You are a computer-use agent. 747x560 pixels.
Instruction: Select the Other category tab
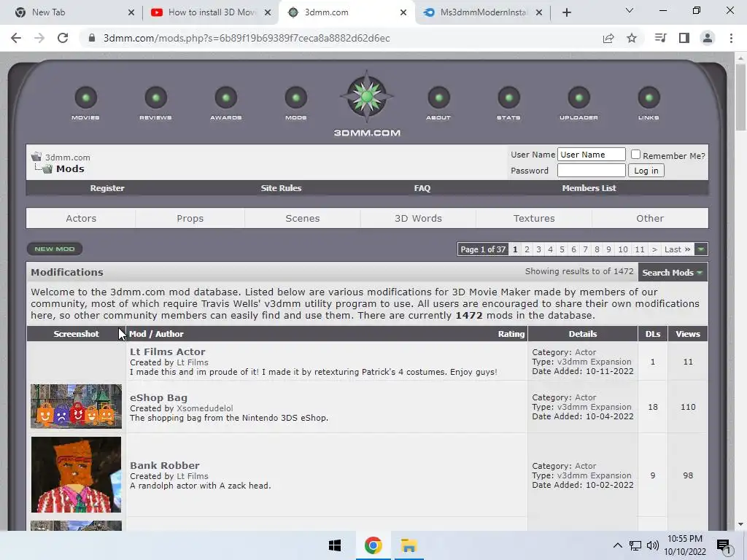(650, 218)
